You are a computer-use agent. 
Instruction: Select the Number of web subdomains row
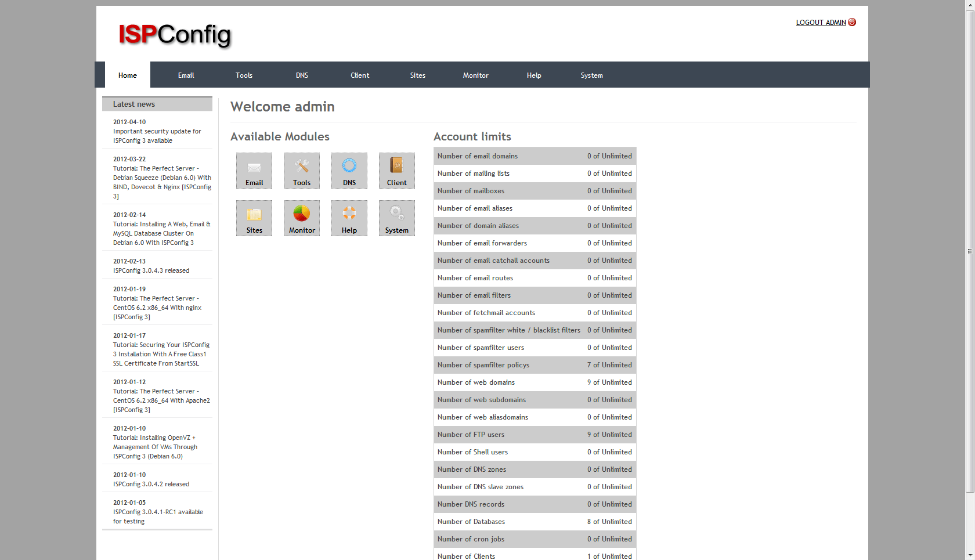tap(535, 400)
